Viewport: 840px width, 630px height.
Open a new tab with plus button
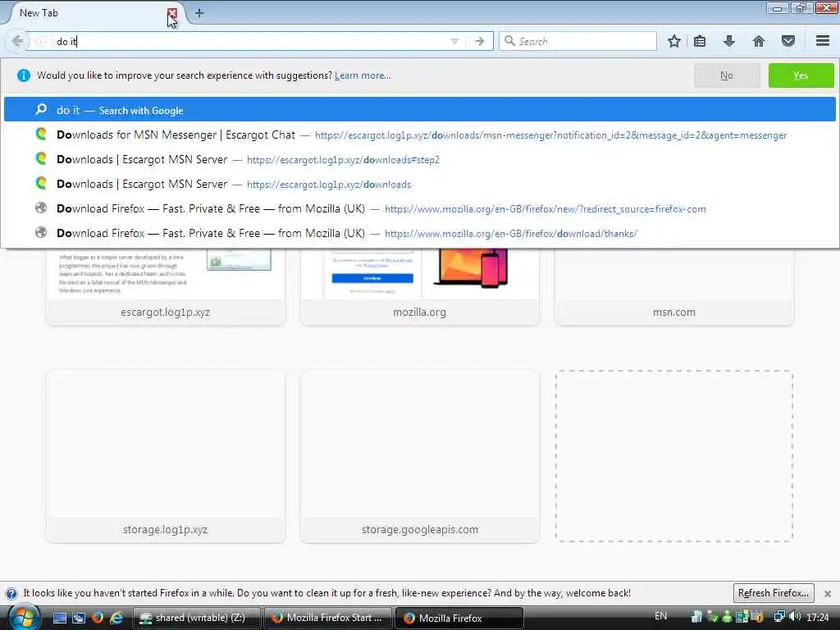click(x=199, y=13)
